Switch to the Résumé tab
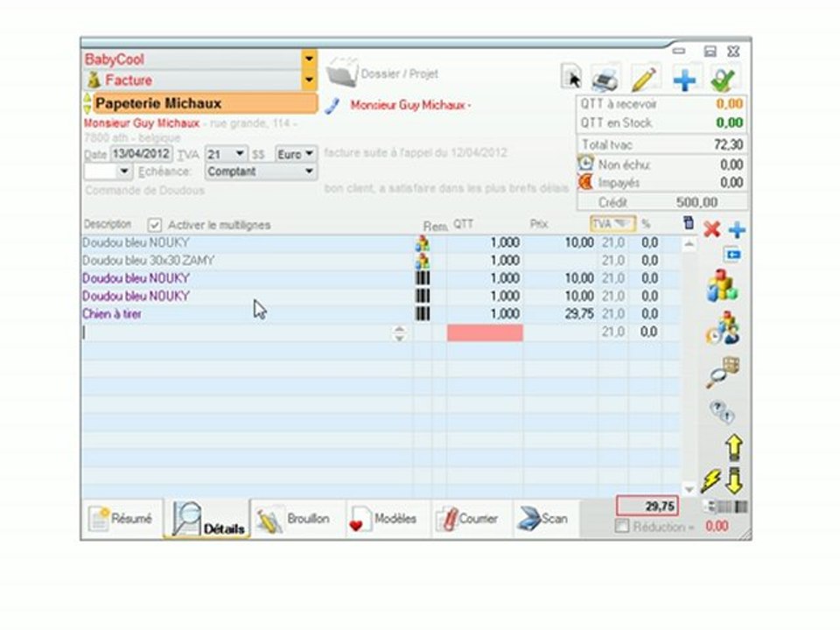Image resolution: width=840 pixels, height=630 pixels. [122, 518]
